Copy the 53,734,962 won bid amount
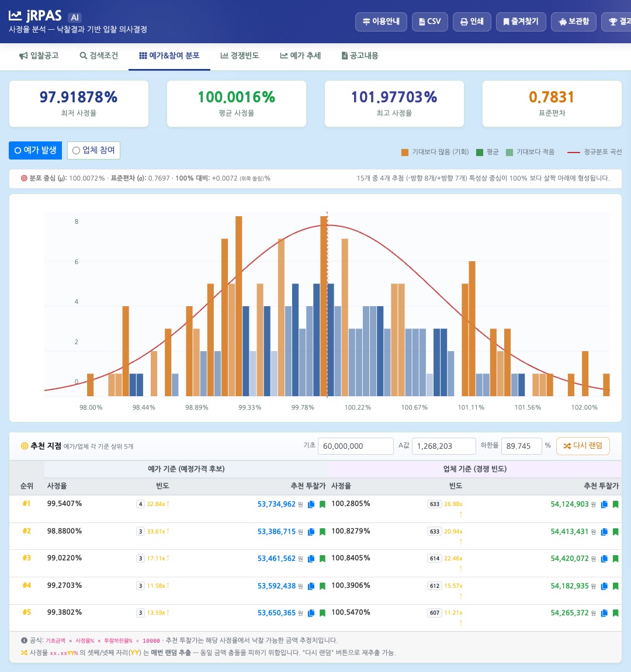 click(x=311, y=504)
